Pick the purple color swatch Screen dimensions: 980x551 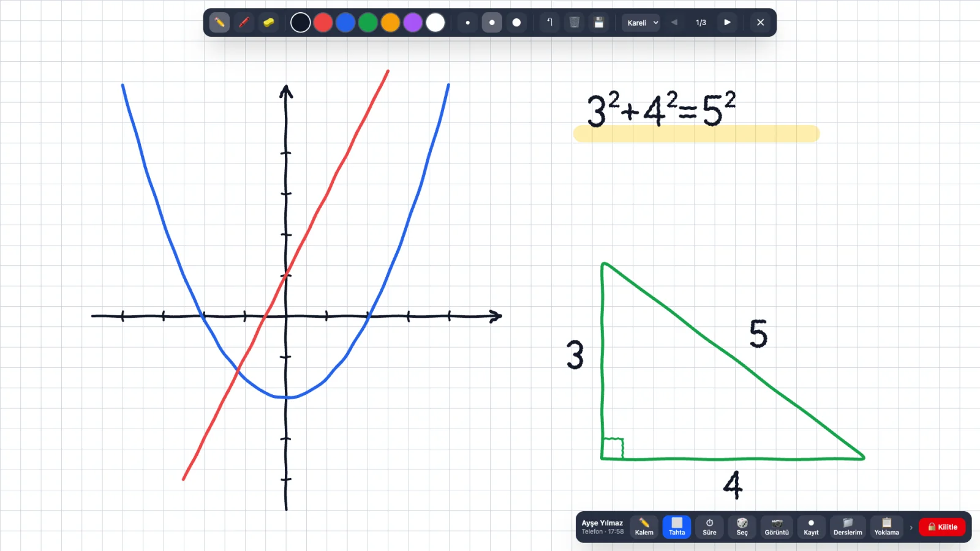coord(413,23)
